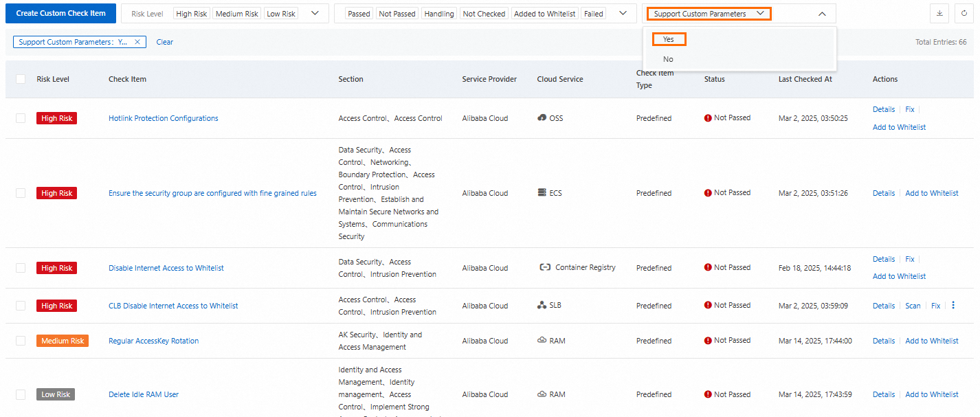
Task: Click the Medium Risk badge
Action: pyautogui.click(x=63, y=341)
